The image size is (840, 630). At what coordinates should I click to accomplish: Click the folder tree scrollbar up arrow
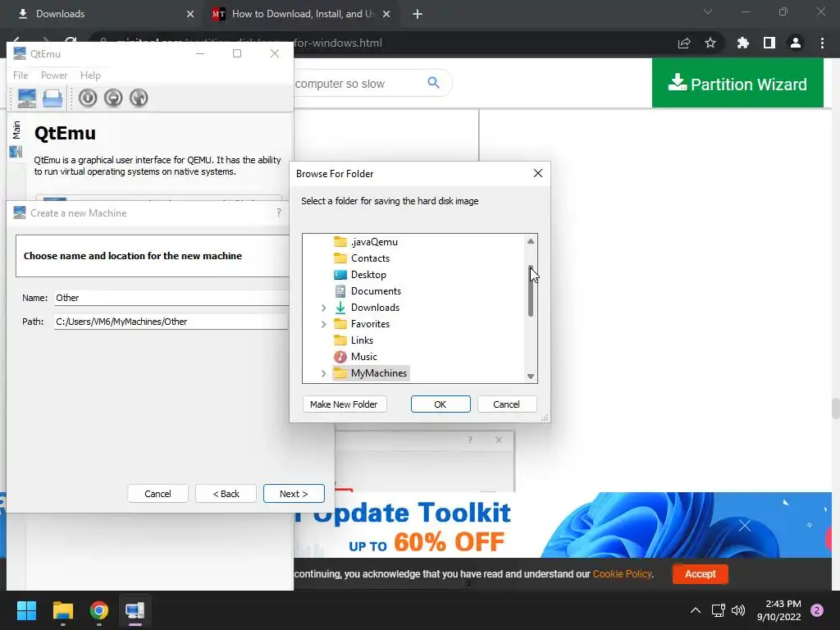click(x=531, y=241)
